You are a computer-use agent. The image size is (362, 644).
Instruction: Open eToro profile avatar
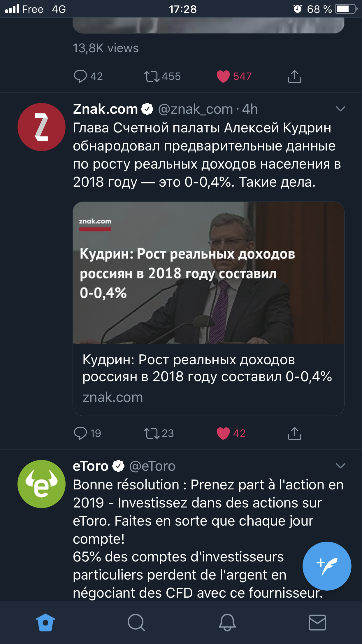pos(41,484)
